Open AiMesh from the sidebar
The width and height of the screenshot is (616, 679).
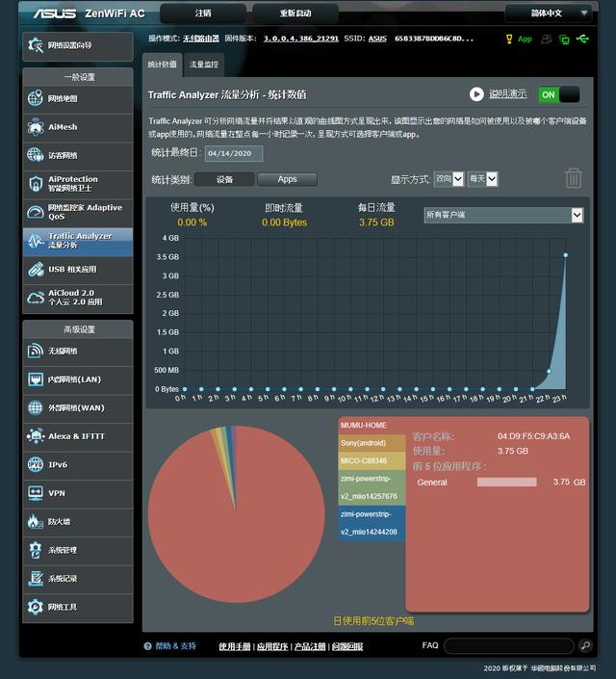pyautogui.click(x=77, y=127)
